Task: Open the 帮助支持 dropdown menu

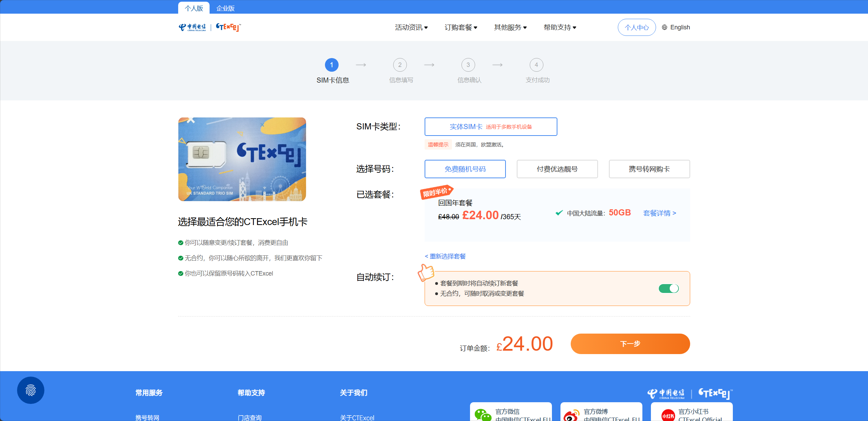Action: 560,27
